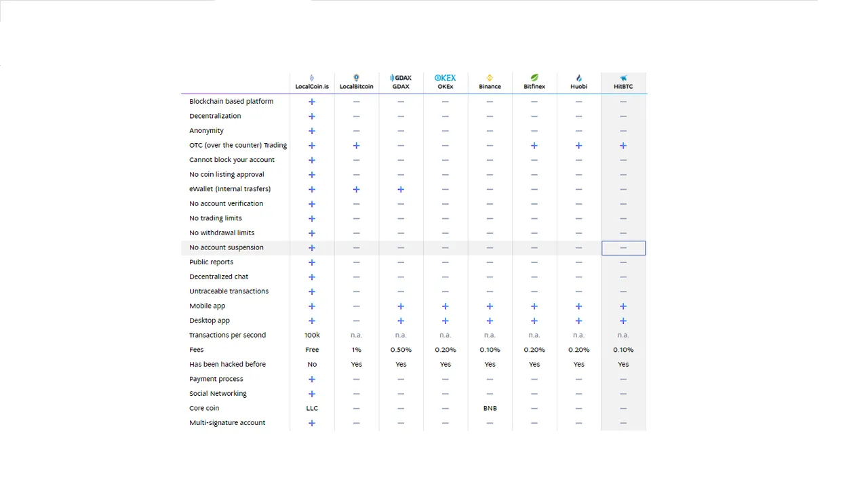This screenshot has width=868, height=488.
Task: Click LocalBitcoin plus in eWallet row
Action: (x=357, y=190)
